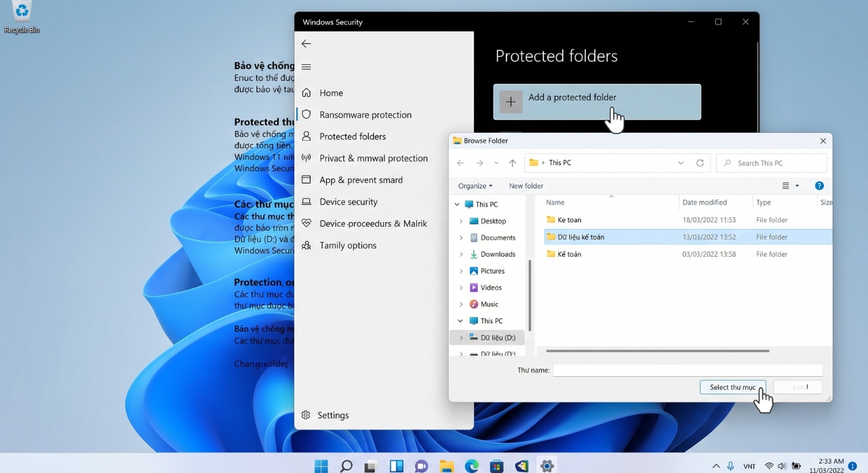Expand the Music tree node

[x=461, y=304]
